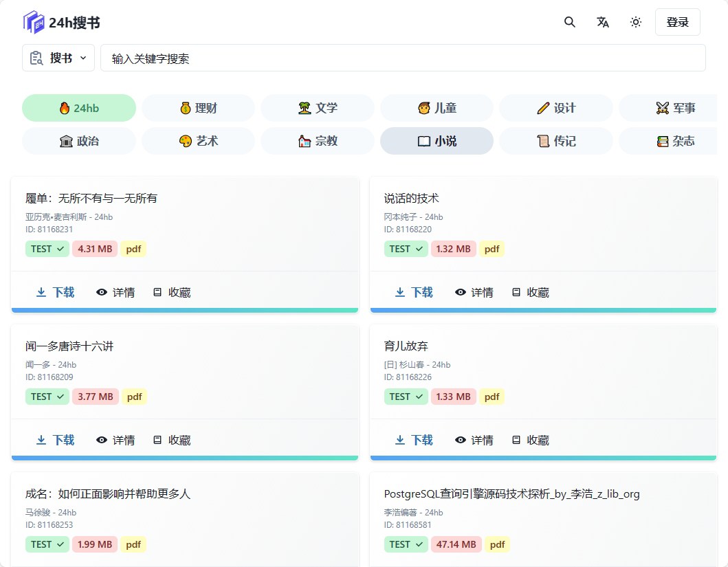The width and height of the screenshot is (728, 567).
Task: Click 下载 on the 说话的技术 card
Action: click(415, 291)
